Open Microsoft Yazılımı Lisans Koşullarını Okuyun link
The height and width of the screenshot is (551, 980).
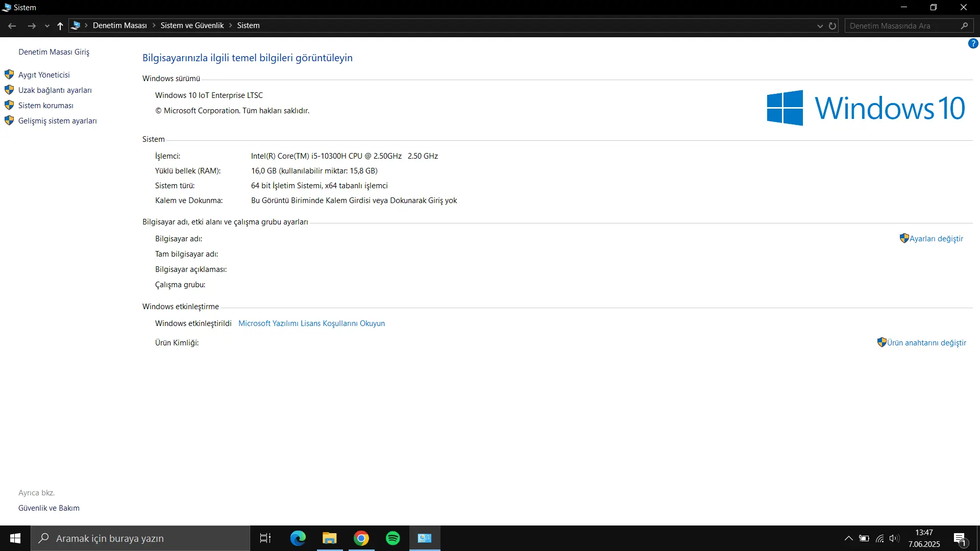tap(311, 323)
